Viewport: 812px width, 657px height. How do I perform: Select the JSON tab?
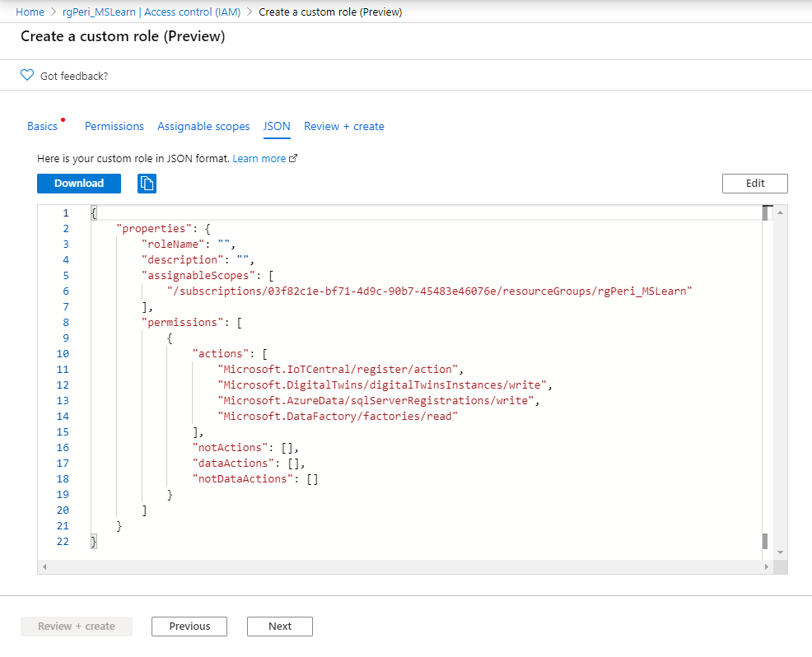pyautogui.click(x=277, y=126)
